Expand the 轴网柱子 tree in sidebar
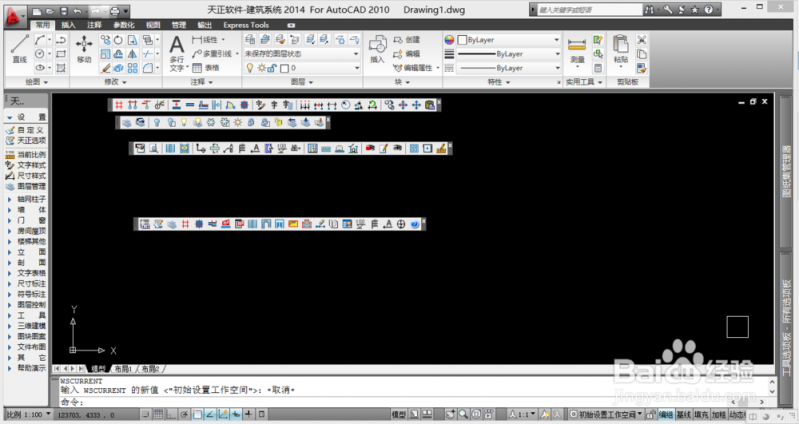 coord(9,199)
